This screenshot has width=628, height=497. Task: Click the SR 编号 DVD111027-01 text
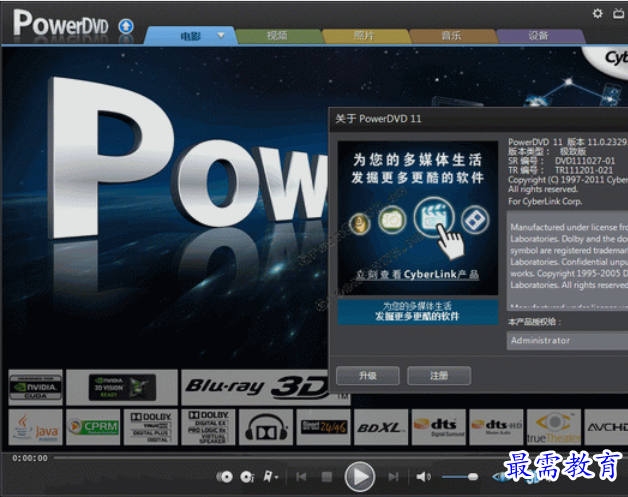[x=562, y=161]
